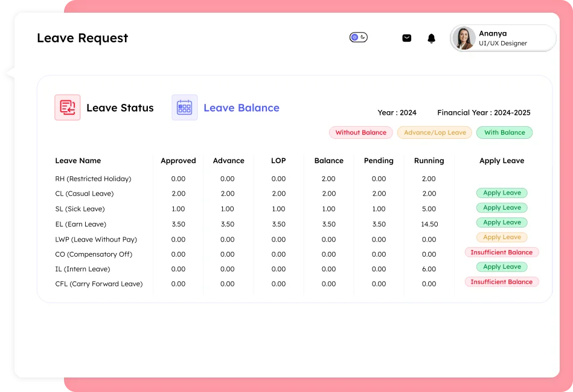Switch to the Leave Balance tab
This screenshot has height=392, width=573.
point(242,107)
